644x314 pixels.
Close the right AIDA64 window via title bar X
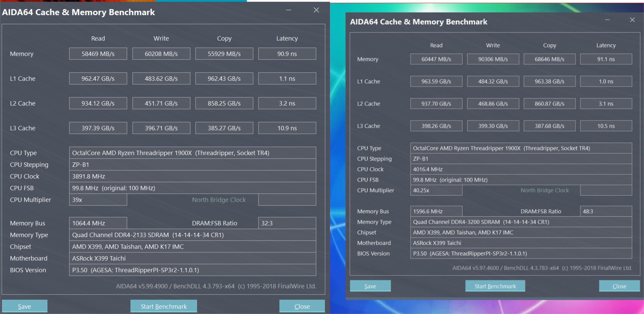tap(632, 20)
